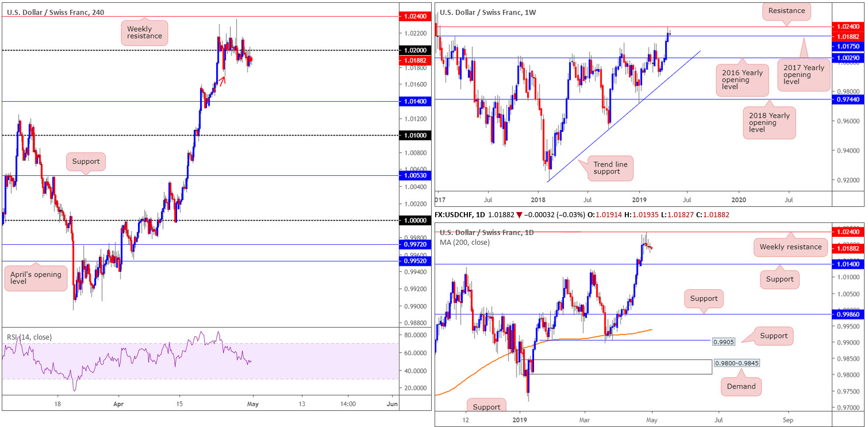Click the "14:00" label on the 240 chart time axis
Viewport: 868px width, 427px height.
[348, 404]
